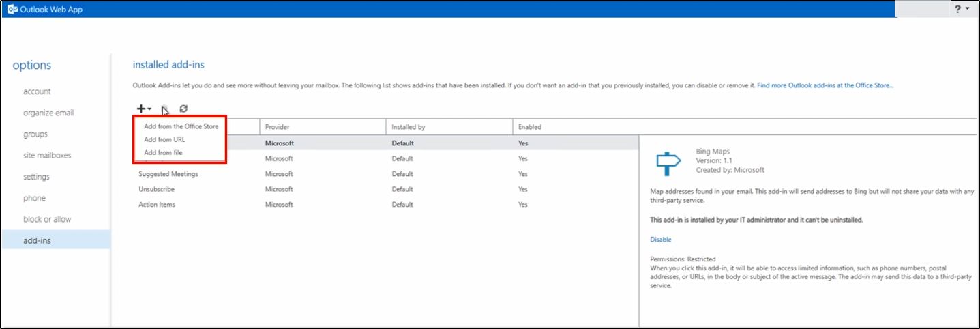Viewport: 980px width, 329px height.
Task: Click Outlook Web App title text
Action: point(51,10)
